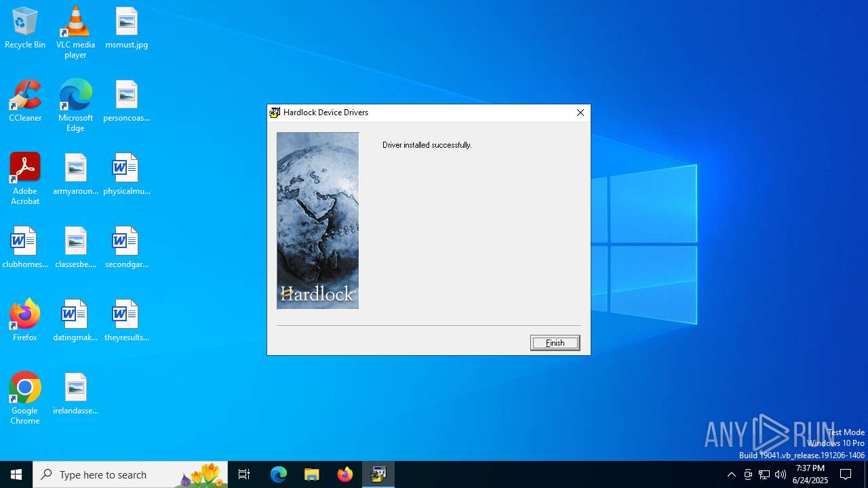Select the secondgar... Word document
Screen dimensions: 868x488
point(127,248)
